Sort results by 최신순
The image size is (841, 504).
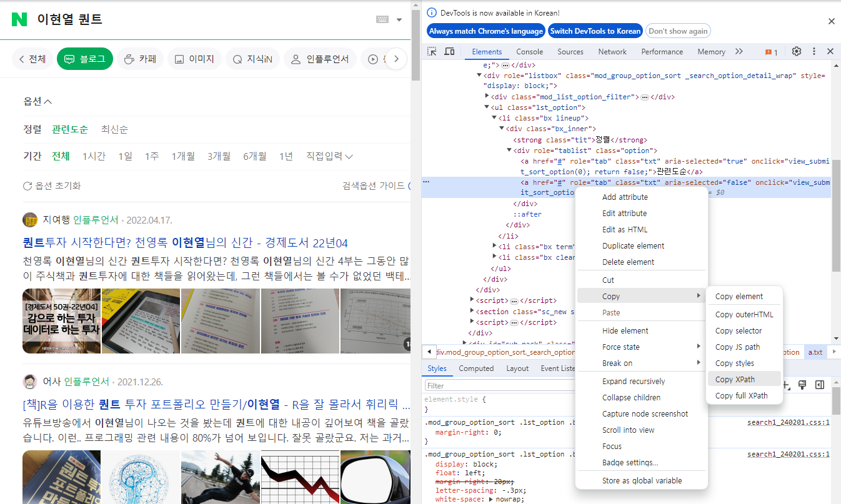(114, 129)
